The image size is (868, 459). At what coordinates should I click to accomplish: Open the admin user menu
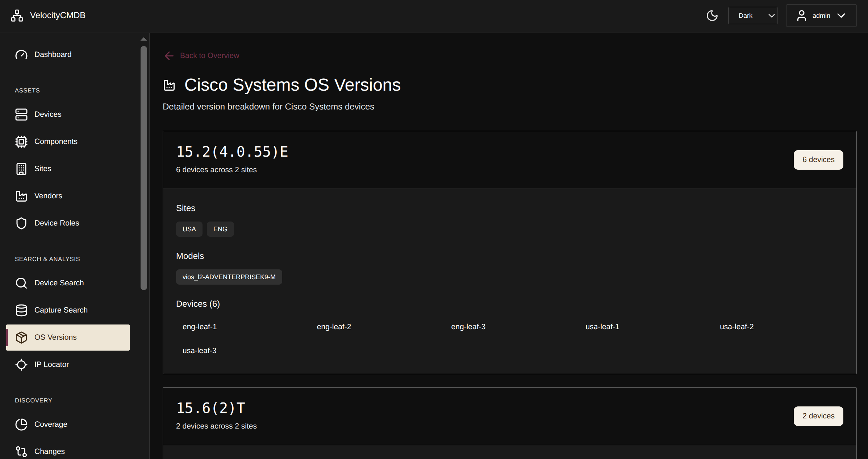pyautogui.click(x=821, y=16)
